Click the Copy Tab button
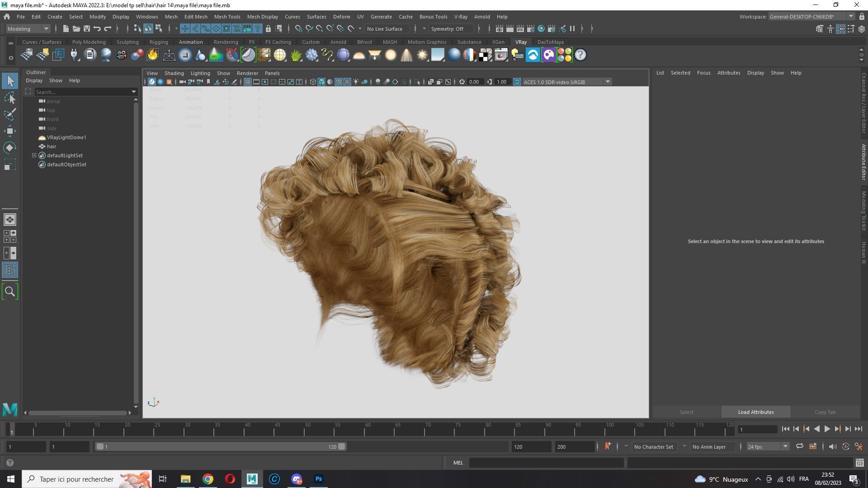Screen dimensions: 868x488 pyautogui.click(x=825, y=412)
